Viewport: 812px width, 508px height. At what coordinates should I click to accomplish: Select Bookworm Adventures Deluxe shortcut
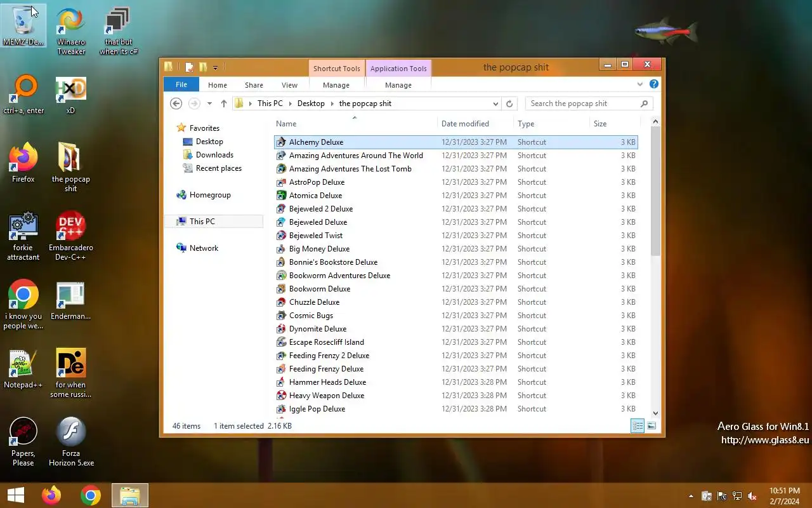click(x=455, y=276)
